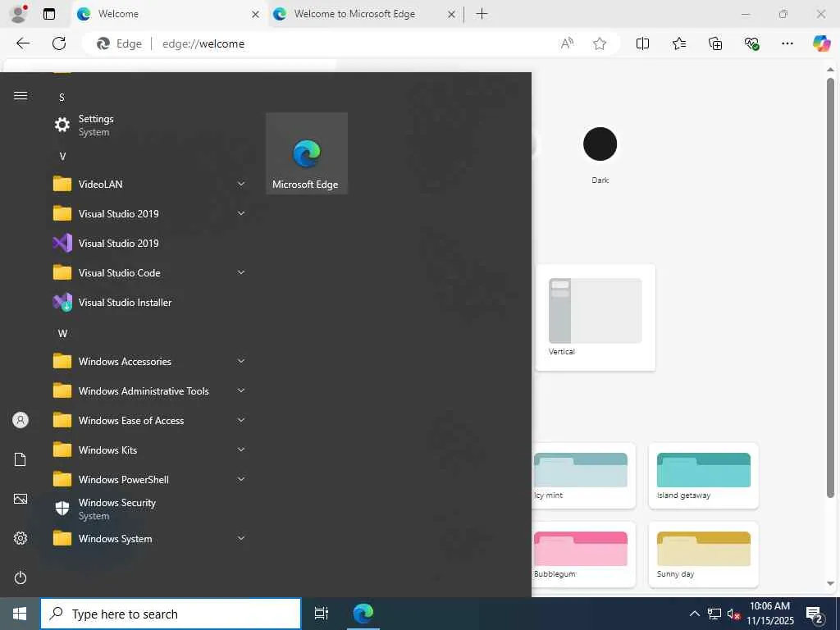Click the taskbar search box

pos(171,614)
